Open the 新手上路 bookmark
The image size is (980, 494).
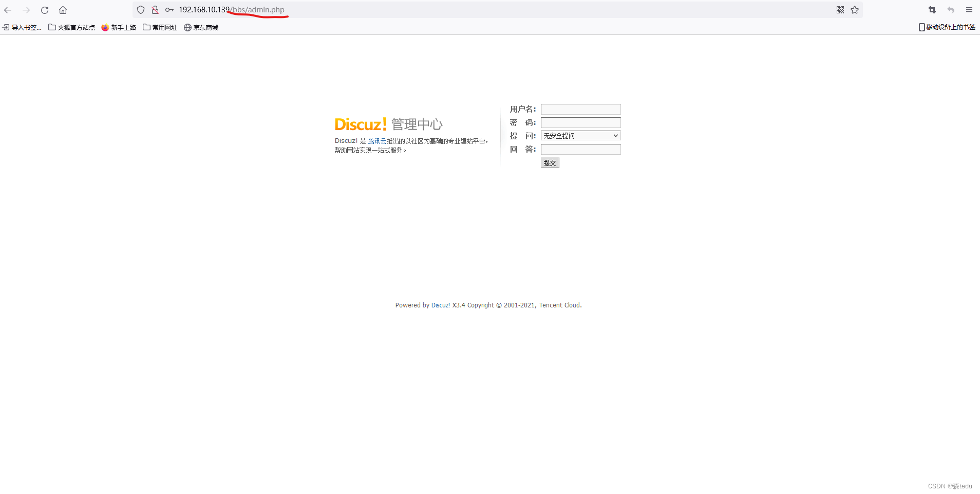click(119, 27)
